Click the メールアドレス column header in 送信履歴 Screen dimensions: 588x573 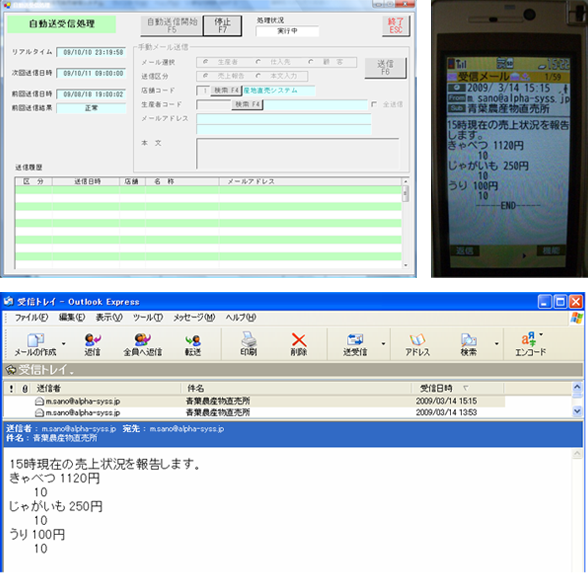310,182
